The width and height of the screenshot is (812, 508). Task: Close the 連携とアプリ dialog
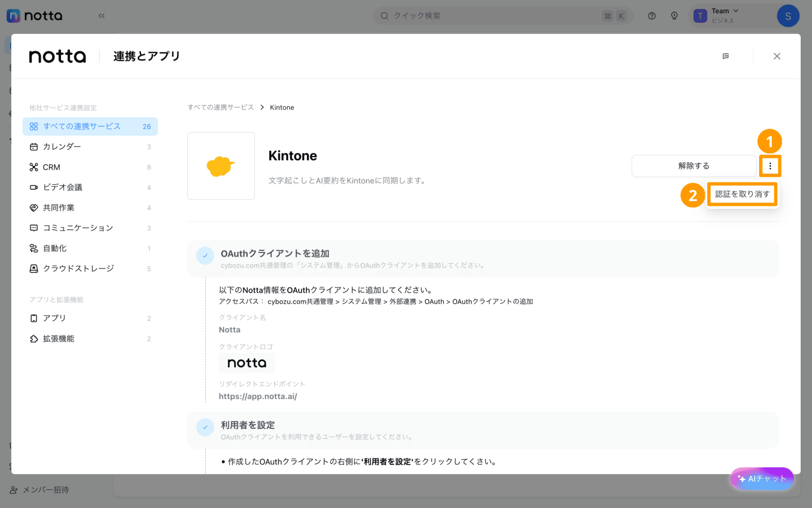tap(776, 56)
